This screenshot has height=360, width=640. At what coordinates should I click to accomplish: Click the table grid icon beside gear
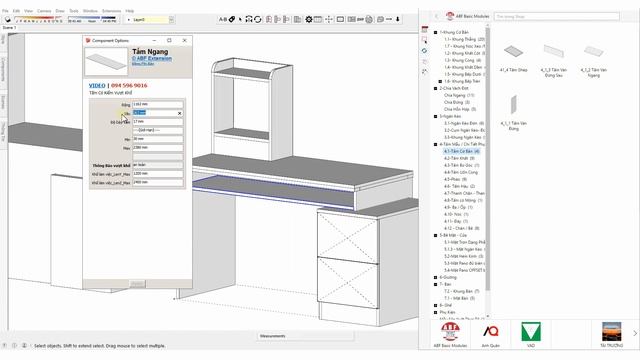pos(318,19)
